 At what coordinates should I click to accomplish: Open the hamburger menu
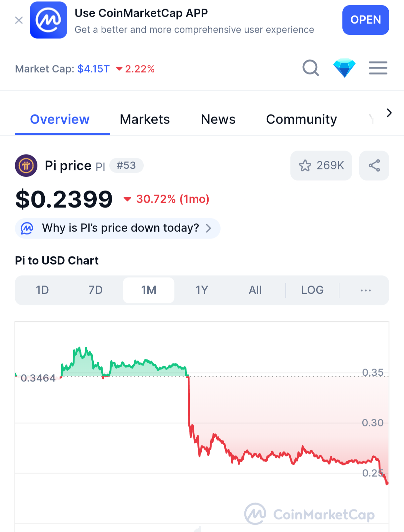(378, 68)
